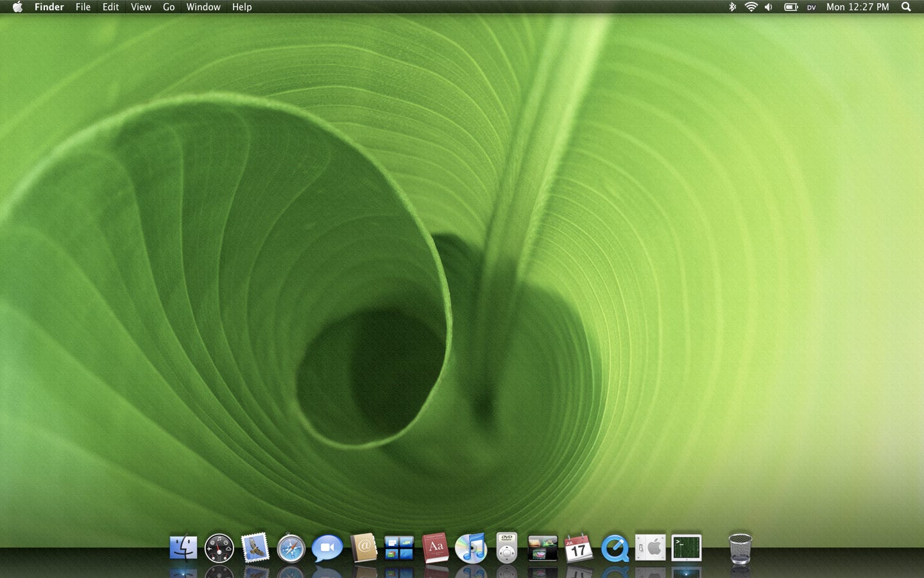
Task: Launch Safari compass icon in dock
Action: click(x=291, y=549)
